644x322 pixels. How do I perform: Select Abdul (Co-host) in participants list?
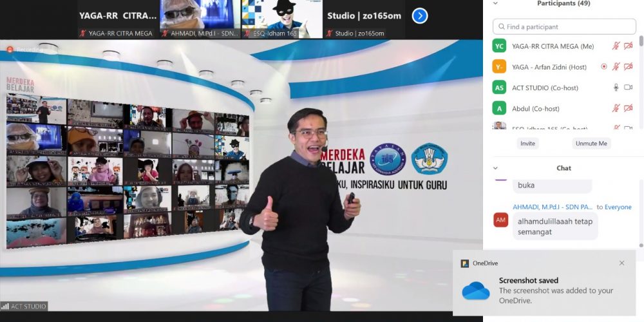535,108
